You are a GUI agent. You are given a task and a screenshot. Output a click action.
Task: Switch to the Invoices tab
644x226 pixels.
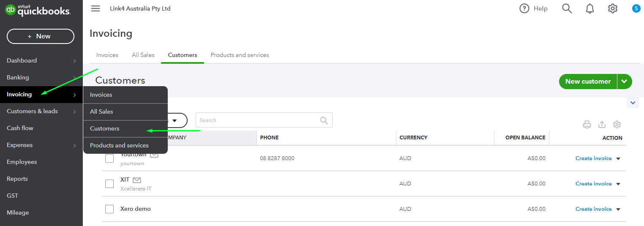(x=107, y=55)
